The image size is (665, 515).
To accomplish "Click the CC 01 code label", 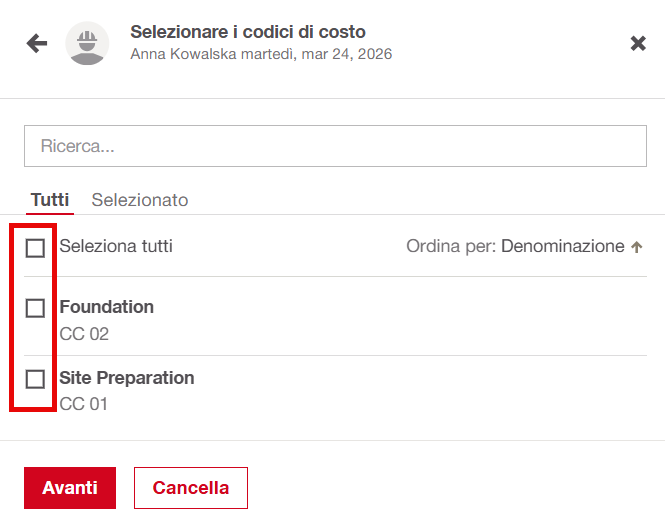I will tap(84, 404).
